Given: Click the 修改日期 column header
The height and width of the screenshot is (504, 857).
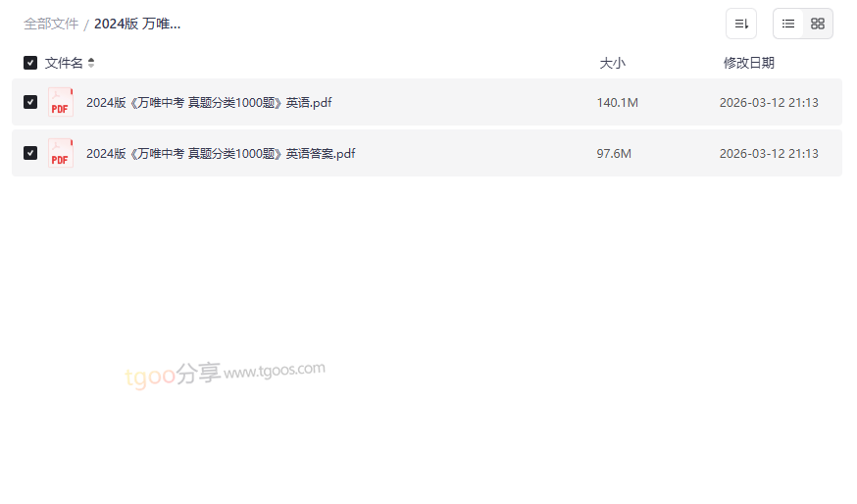Looking at the screenshot, I should 749,63.
